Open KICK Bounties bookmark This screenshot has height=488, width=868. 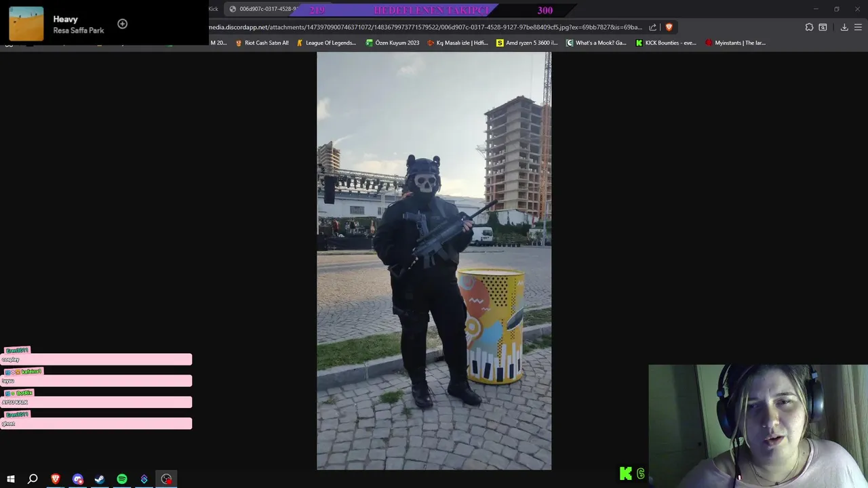pyautogui.click(x=666, y=43)
